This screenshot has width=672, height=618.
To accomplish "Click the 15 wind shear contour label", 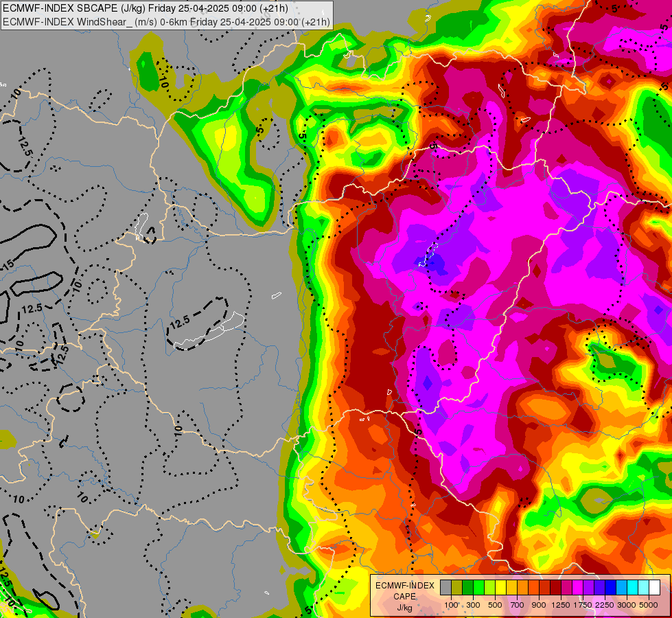I will coord(8,264).
